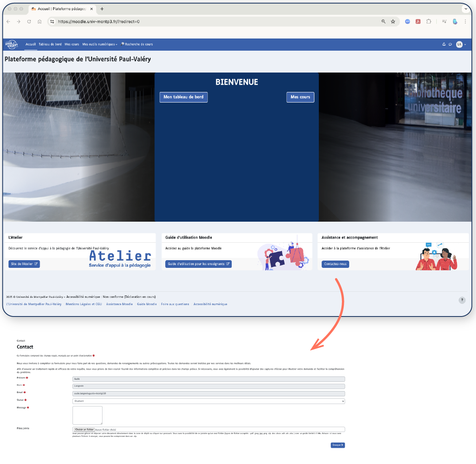Click inside the Message text area
Image resolution: width=476 pixels, height=464 pixels.
tap(87, 415)
